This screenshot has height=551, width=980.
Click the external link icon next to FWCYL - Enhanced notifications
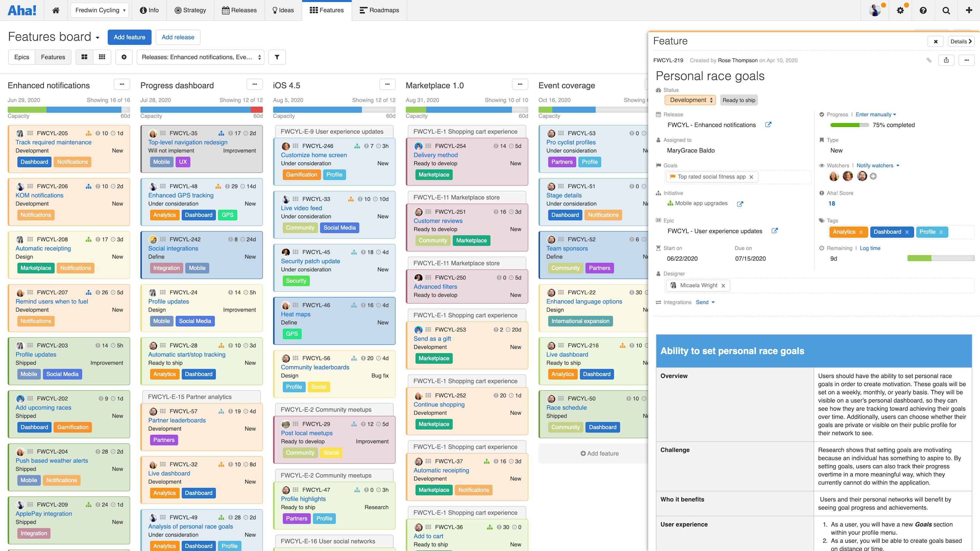pyautogui.click(x=768, y=124)
